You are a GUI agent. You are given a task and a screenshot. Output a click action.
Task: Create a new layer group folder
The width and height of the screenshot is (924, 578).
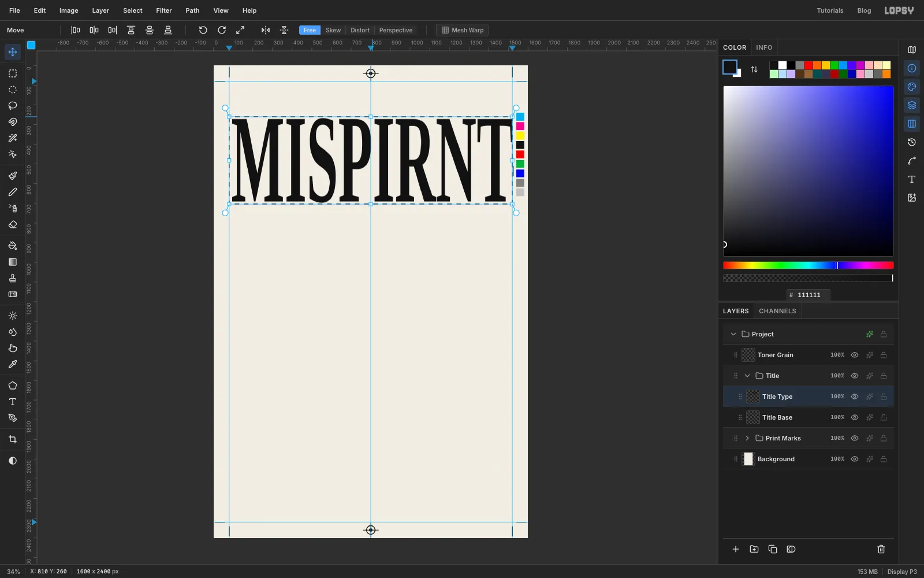(754, 549)
